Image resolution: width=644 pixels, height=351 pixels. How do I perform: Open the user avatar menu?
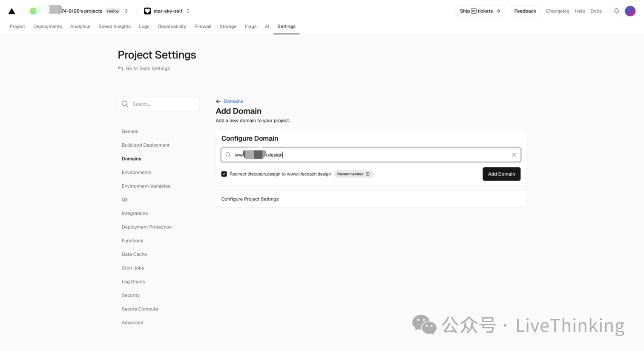[x=630, y=11]
